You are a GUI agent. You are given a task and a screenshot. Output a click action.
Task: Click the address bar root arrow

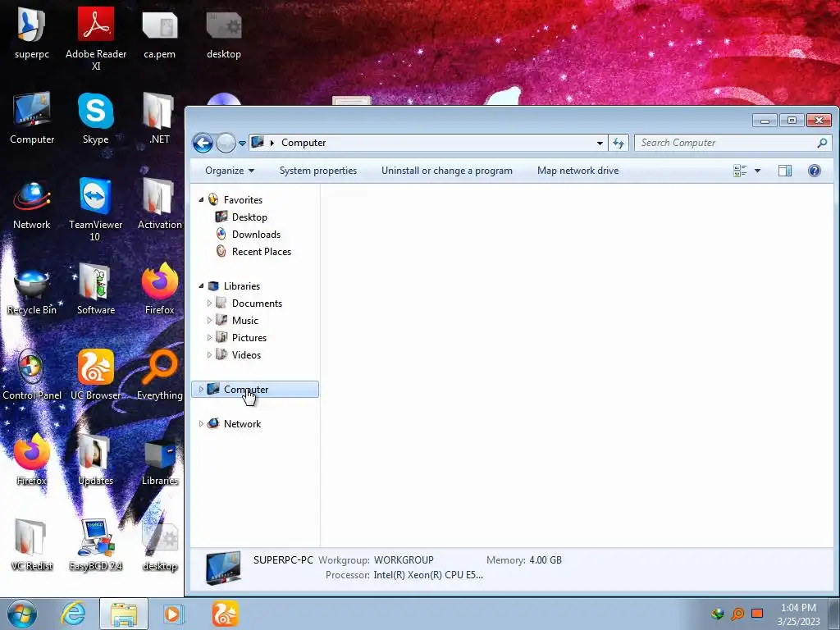pyautogui.click(x=272, y=143)
